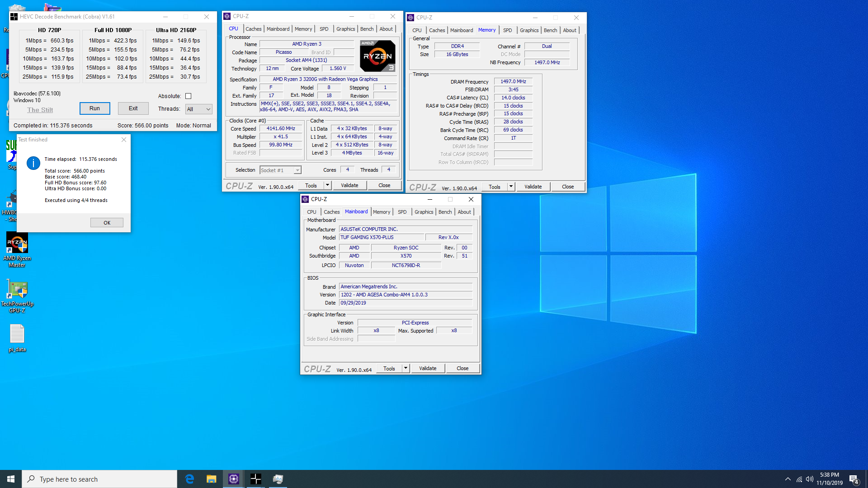Viewport: 868px width, 488px height.
Task: Click CAS# Latency 14.0 clocks value
Action: [x=513, y=98]
